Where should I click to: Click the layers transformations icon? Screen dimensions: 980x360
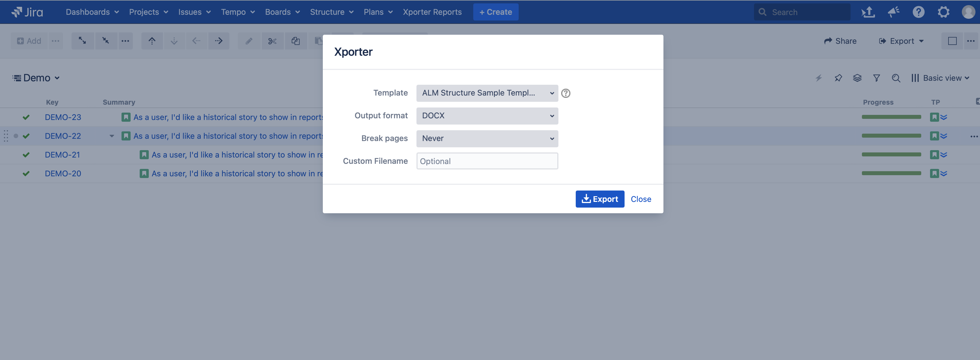[x=857, y=78]
